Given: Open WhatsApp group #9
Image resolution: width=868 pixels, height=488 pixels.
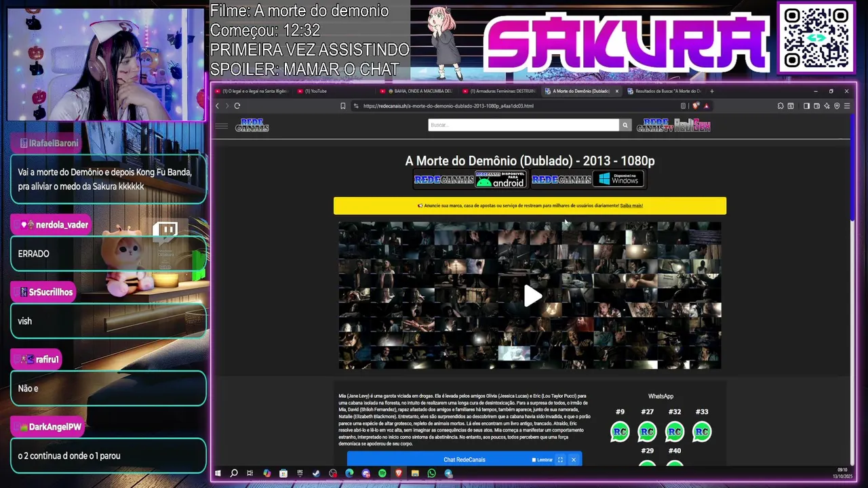Looking at the screenshot, I should tap(620, 432).
